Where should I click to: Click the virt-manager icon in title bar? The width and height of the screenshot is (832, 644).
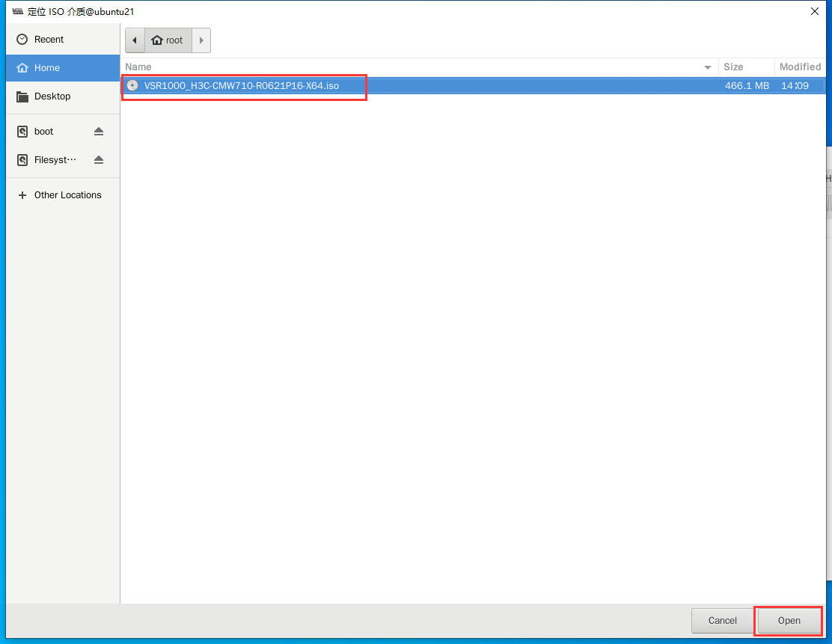[17, 11]
